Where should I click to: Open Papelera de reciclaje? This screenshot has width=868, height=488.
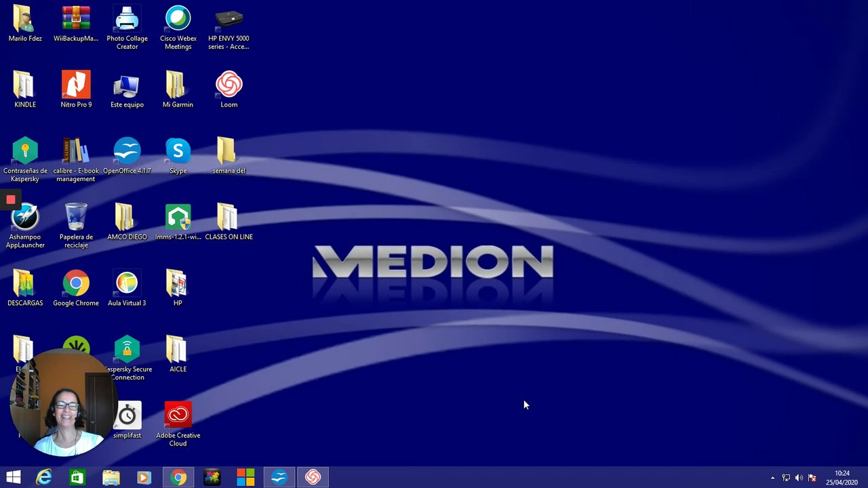pos(76,226)
